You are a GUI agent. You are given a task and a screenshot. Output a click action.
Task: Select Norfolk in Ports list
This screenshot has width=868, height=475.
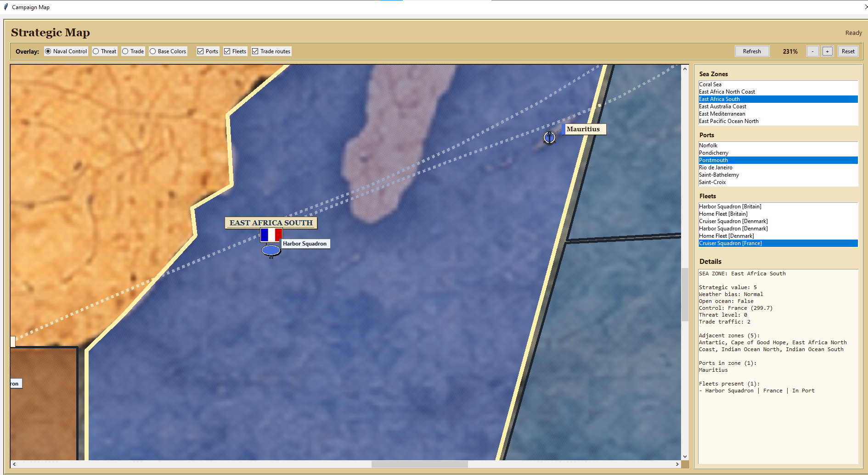pyautogui.click(x=778, y=145)
